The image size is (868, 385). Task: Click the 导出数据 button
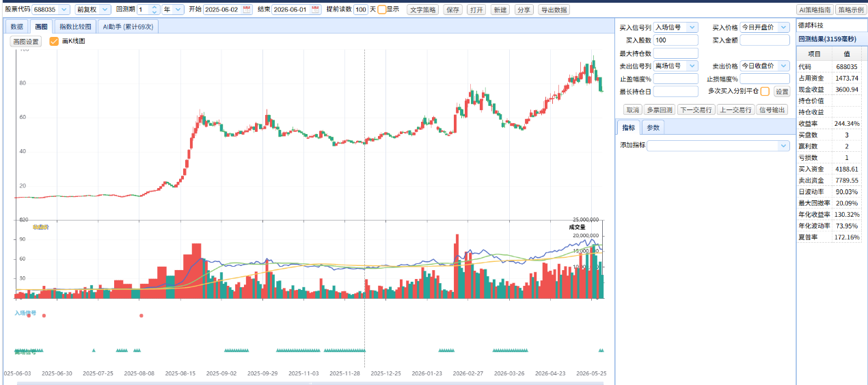pyautogui.click(x=554, y=10)
